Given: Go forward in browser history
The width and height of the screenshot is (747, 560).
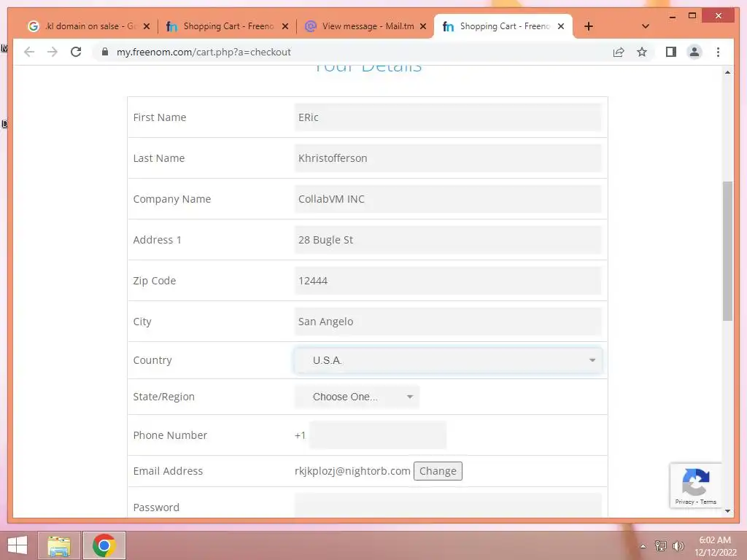Looking at the screenshot, I should (53, 52).
